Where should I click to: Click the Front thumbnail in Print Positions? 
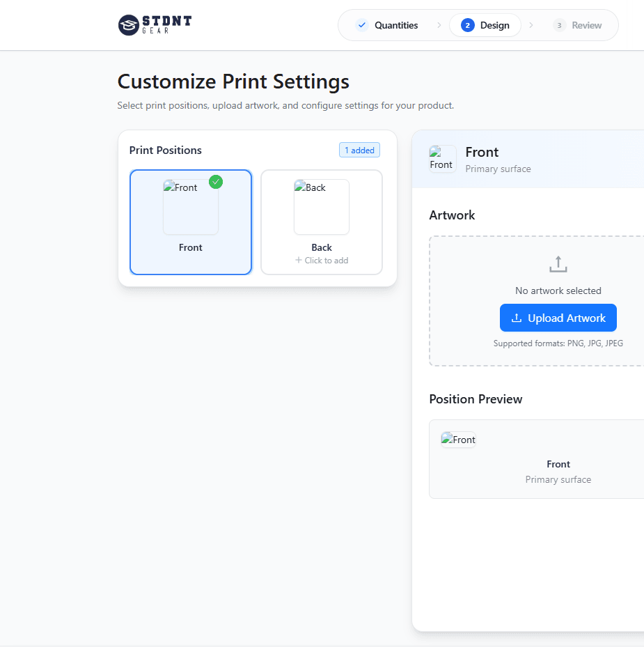(191, 207)
